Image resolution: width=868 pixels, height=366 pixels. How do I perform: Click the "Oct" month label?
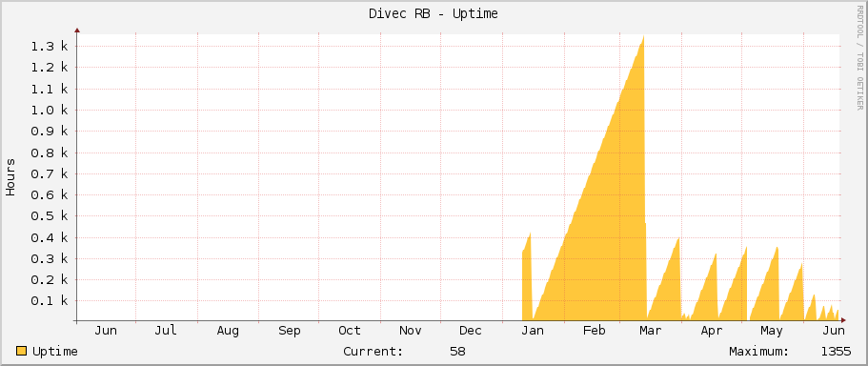pos(350,331)
